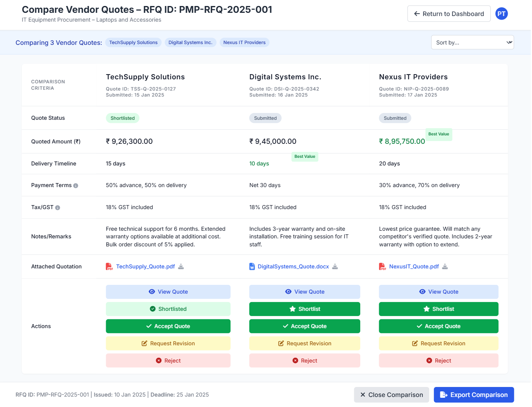Download DigitalSystems_Quote.docx via download icon

click(x=335, y=267)
